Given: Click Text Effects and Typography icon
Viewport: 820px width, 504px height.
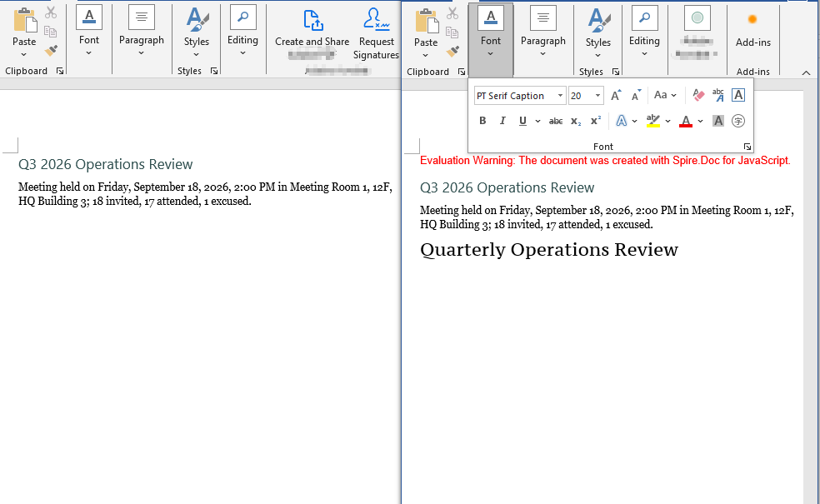Looking at the screenshot, I should 621,121.
